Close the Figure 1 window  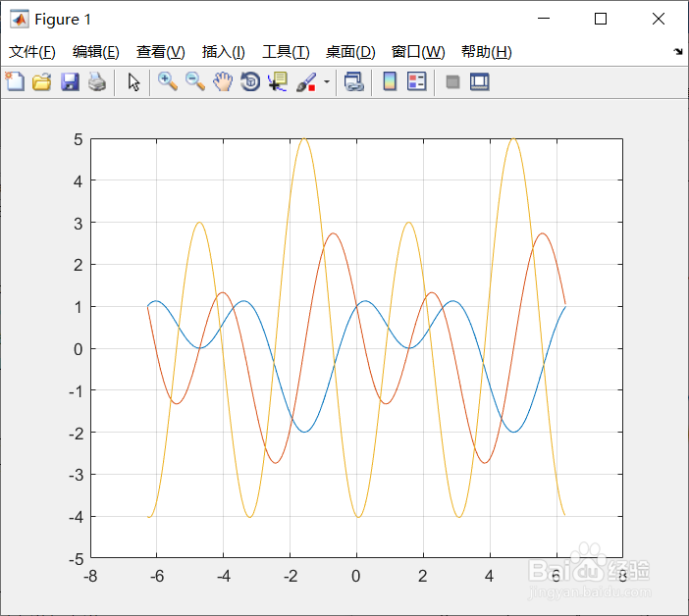[659, 19]
